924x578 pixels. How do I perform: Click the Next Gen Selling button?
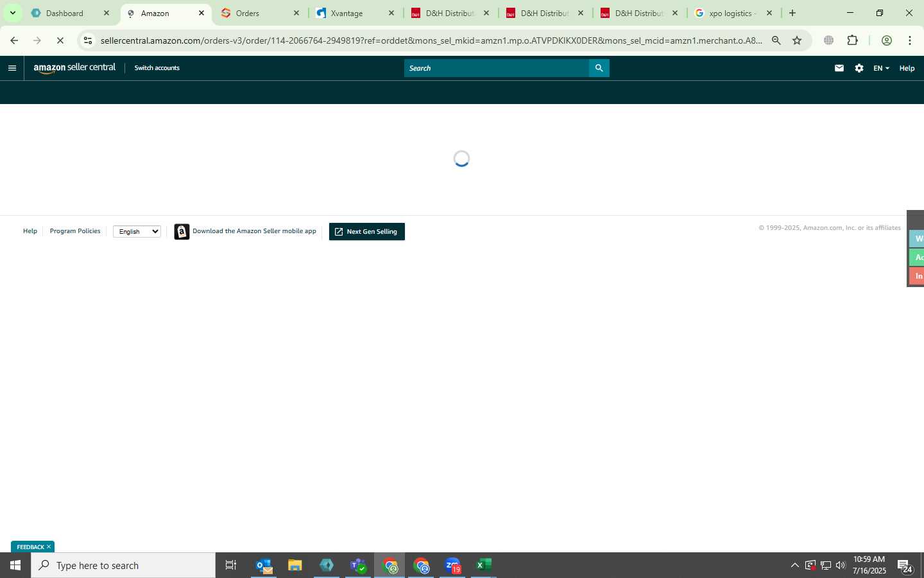(366, 232)
